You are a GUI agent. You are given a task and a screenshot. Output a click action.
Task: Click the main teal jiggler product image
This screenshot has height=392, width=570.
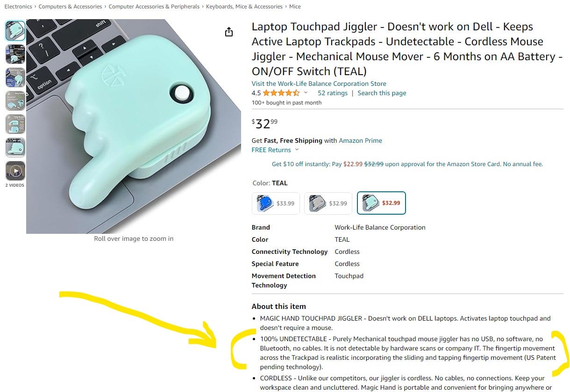(x=134, y=126)
